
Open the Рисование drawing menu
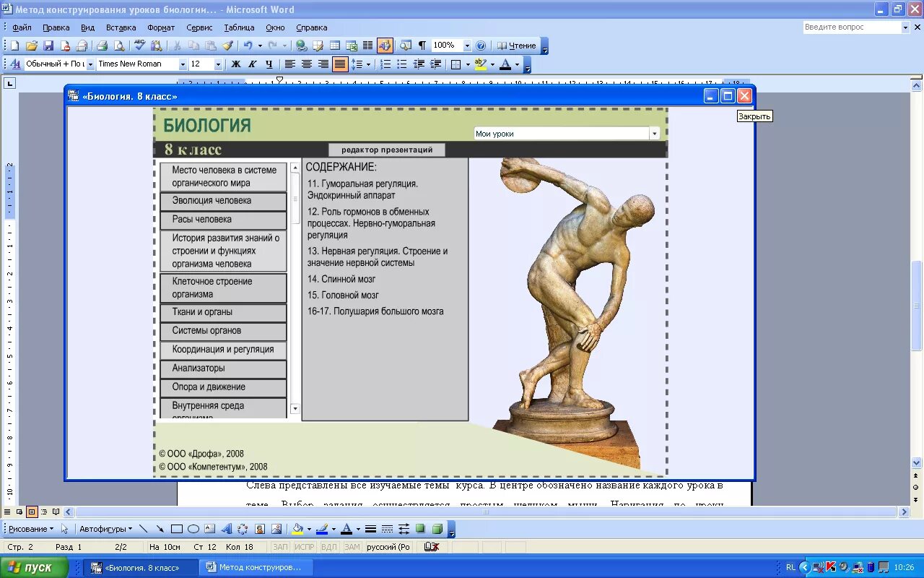click(31, 529)
